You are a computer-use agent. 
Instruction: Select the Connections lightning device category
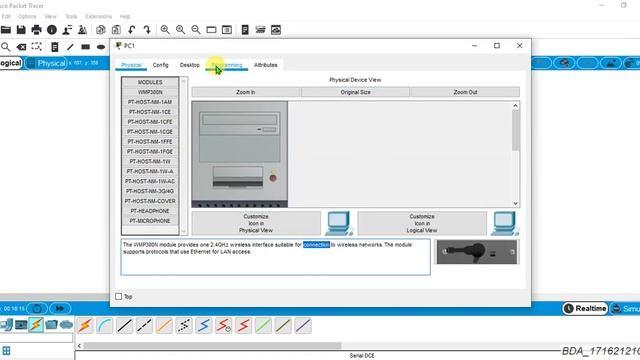click(x=36, y=325)
